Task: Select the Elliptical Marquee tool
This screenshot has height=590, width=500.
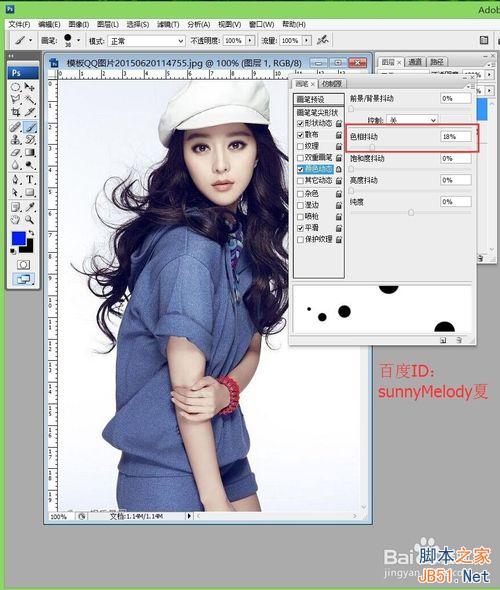Action: (x=15, y=87)
